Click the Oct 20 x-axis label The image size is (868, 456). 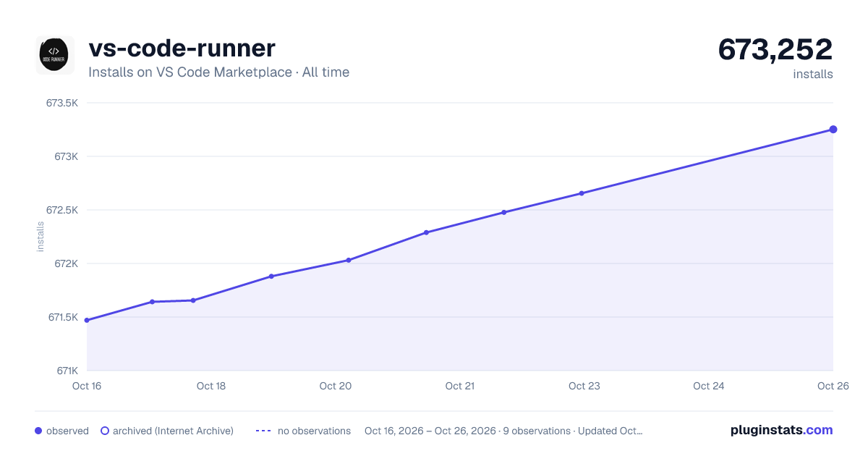(336, 386)
